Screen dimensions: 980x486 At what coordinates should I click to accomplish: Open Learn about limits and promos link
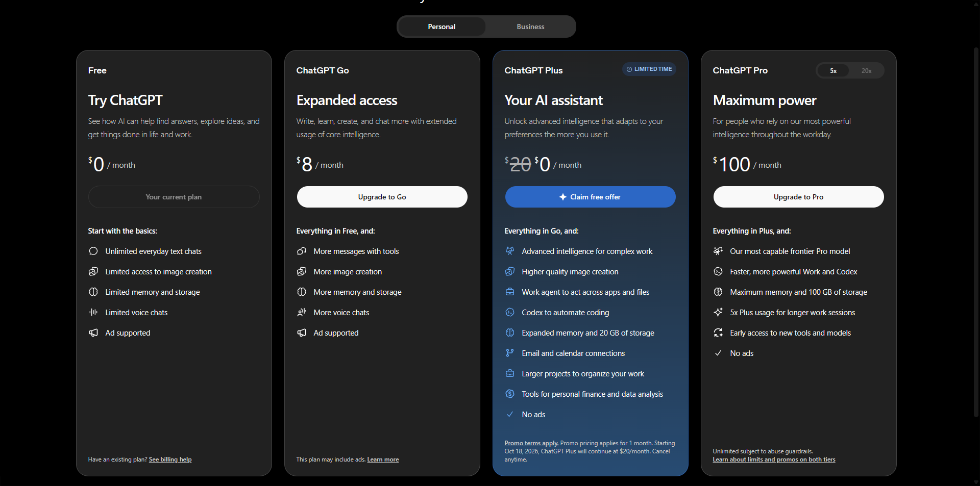pos(774,459)
